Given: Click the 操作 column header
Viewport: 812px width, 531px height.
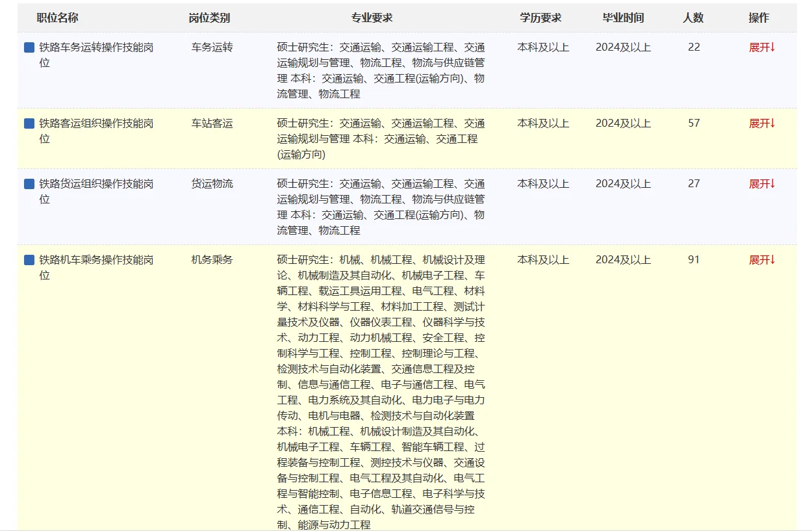Looking at the screenshot, I should coord(759,18).
